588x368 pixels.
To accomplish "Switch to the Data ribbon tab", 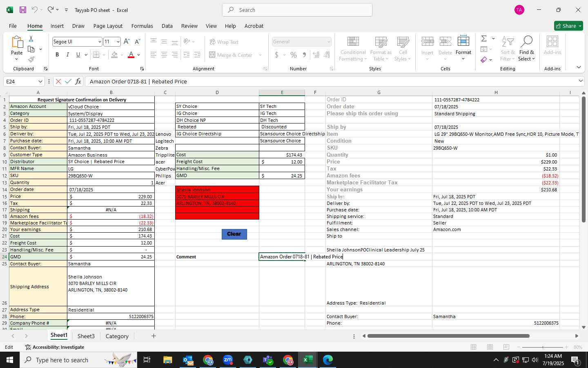I will pos(167,26).
